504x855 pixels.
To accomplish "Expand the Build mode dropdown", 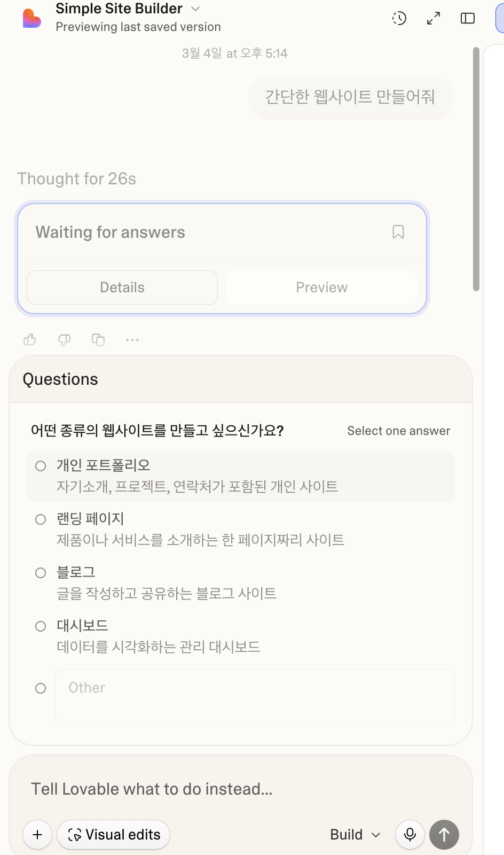I will tap(355, 834).
